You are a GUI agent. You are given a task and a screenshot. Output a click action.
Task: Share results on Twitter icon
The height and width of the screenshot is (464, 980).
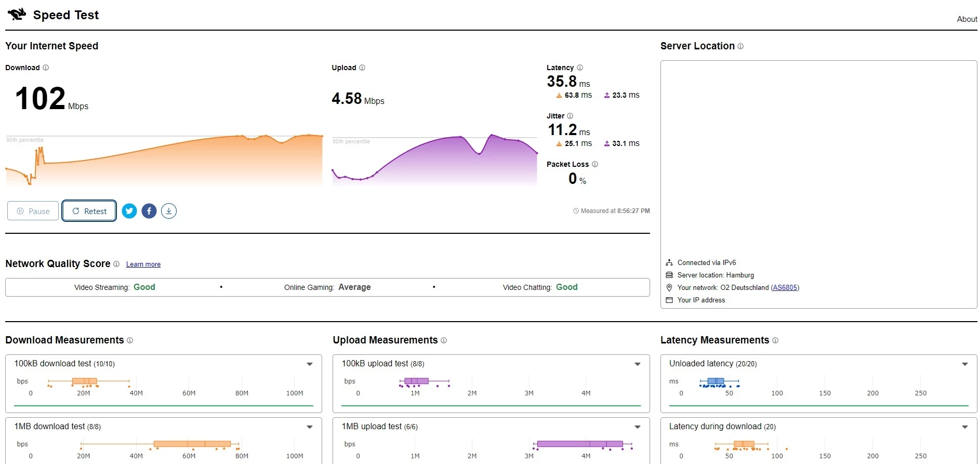129,211
